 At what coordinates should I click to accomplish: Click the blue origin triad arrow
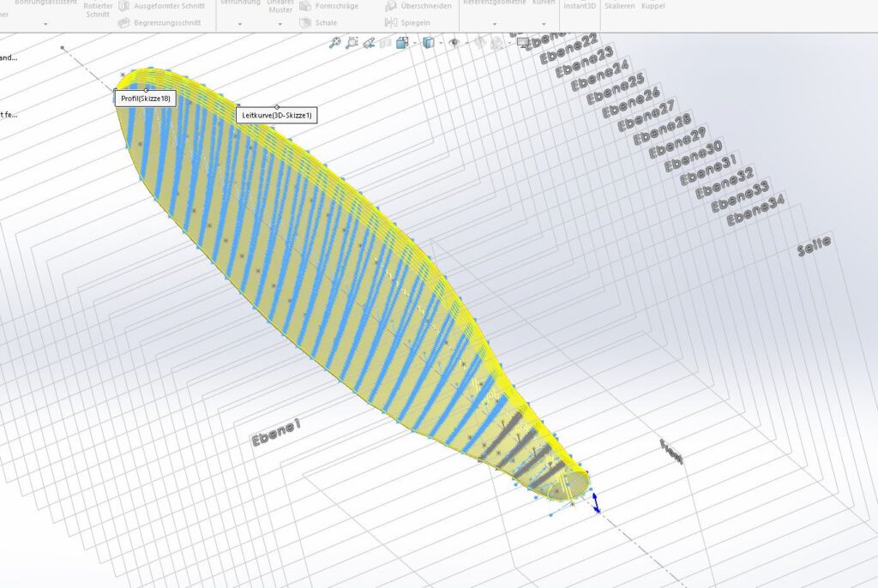pos(596,501)
